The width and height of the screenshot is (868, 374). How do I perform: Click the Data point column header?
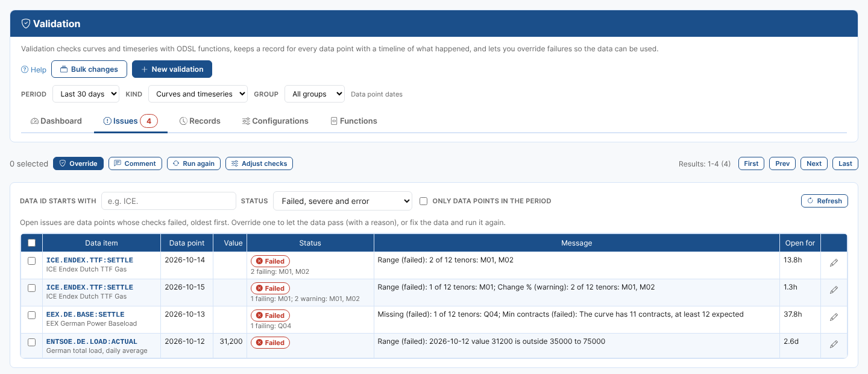(x=187, y=243)
